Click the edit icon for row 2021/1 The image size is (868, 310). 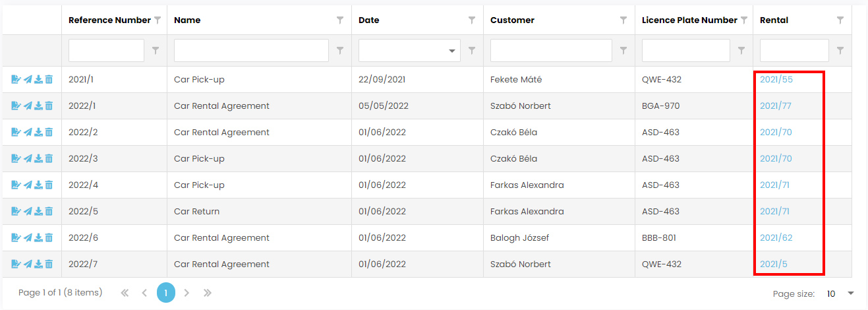click(16, 79)
